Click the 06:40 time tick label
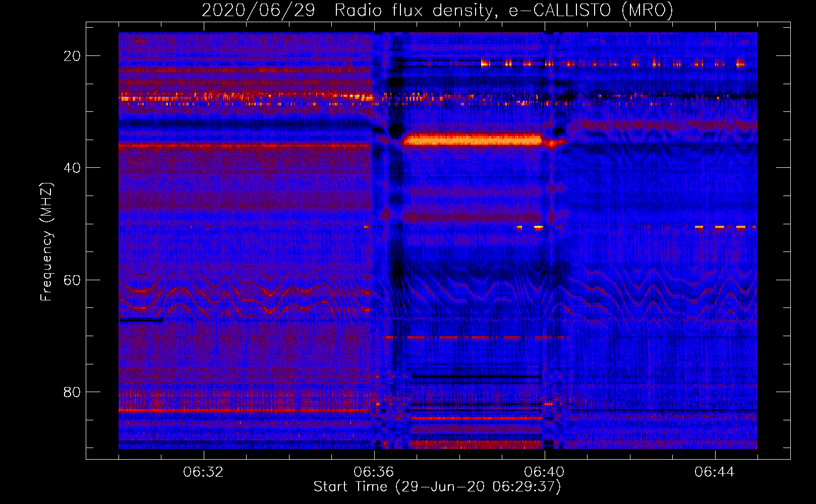The width and height of the screenshot is (816, 504). pos(544,472)
